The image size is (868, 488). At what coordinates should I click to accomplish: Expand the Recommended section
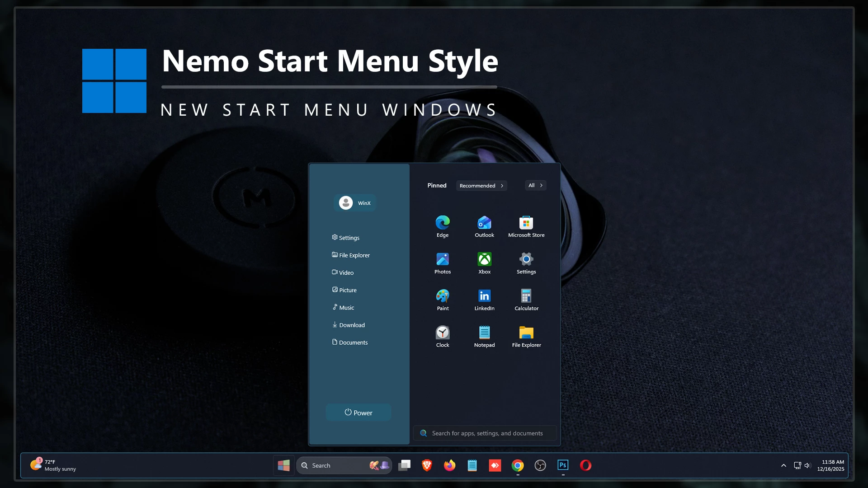click(x=481, y=186)
